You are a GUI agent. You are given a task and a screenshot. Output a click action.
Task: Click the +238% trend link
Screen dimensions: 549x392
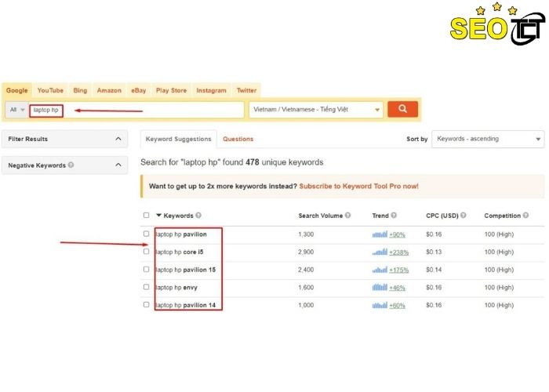pos(398,252)
